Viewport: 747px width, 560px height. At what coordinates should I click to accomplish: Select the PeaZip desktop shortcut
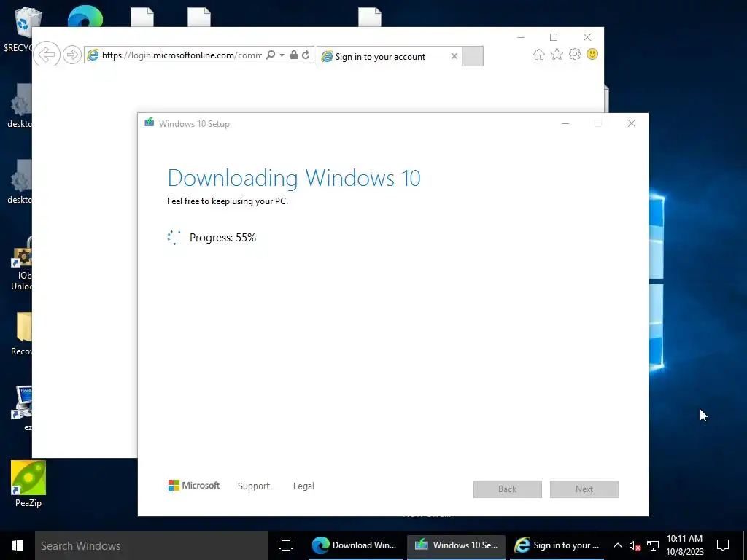click(x=28, y=484)
